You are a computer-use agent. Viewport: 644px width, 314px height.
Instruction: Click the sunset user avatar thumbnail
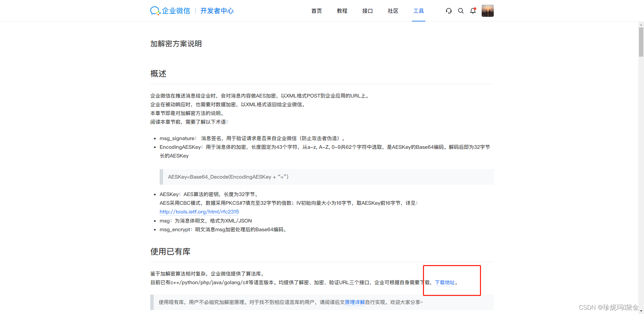[x=487, y=10]
